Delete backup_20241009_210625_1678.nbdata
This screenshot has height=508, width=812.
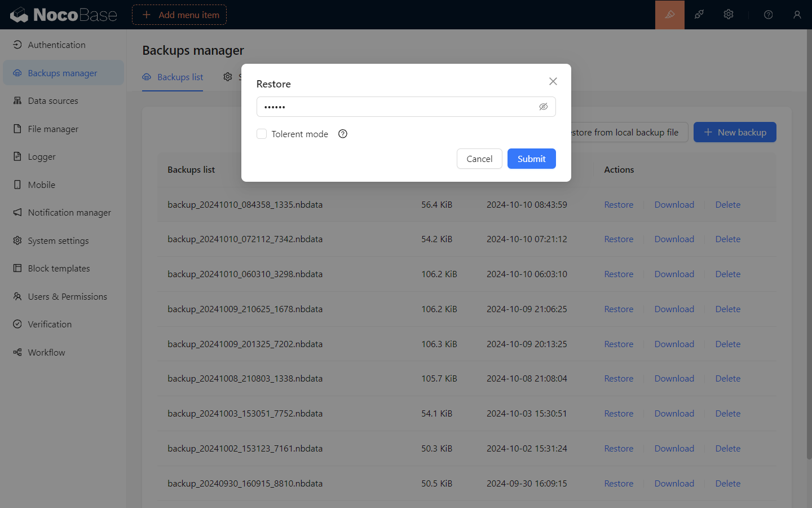point(727,309)
